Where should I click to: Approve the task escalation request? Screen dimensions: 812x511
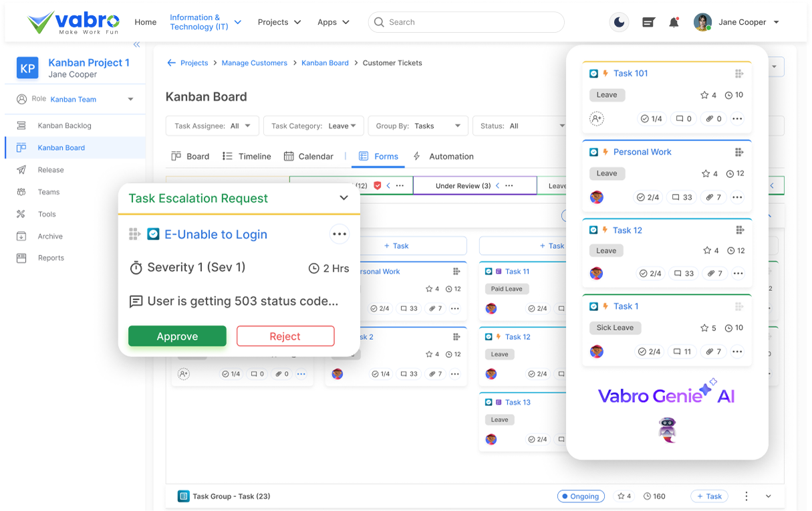177,336
